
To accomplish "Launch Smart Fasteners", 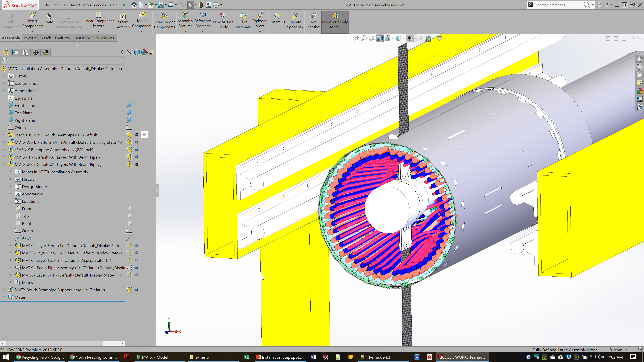I will (x=123, y=21).
